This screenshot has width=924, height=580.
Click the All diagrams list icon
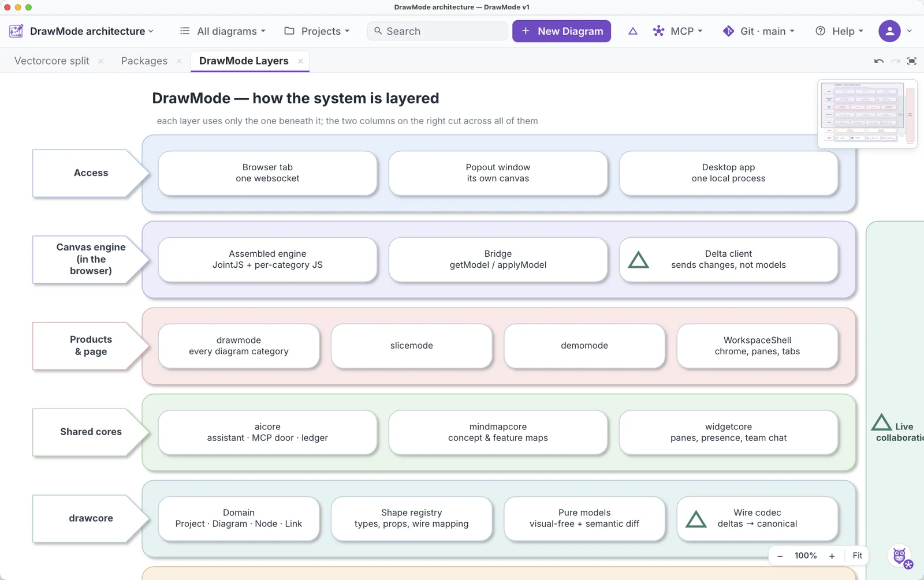click(x=185, y=31)
